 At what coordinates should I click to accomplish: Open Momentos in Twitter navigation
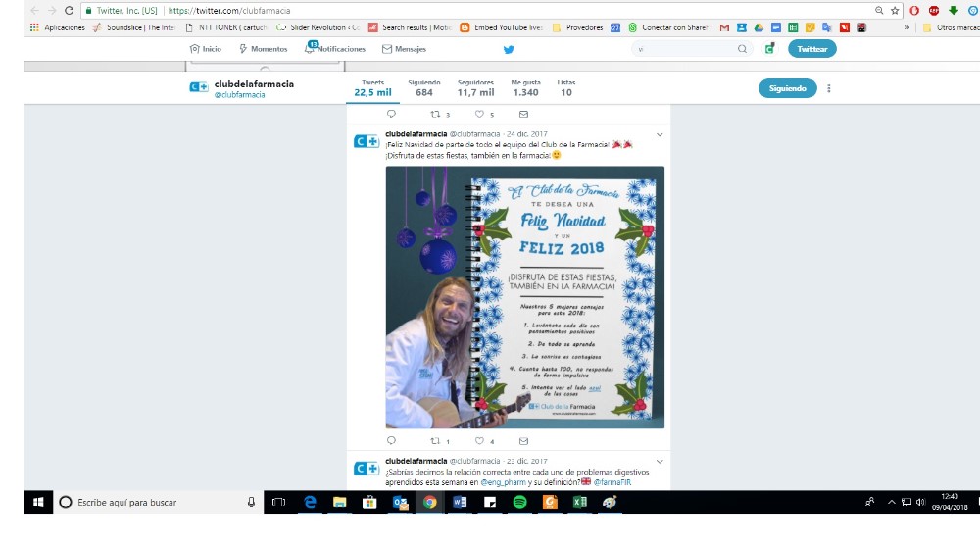pyautogui.click(x=263, y=49)
